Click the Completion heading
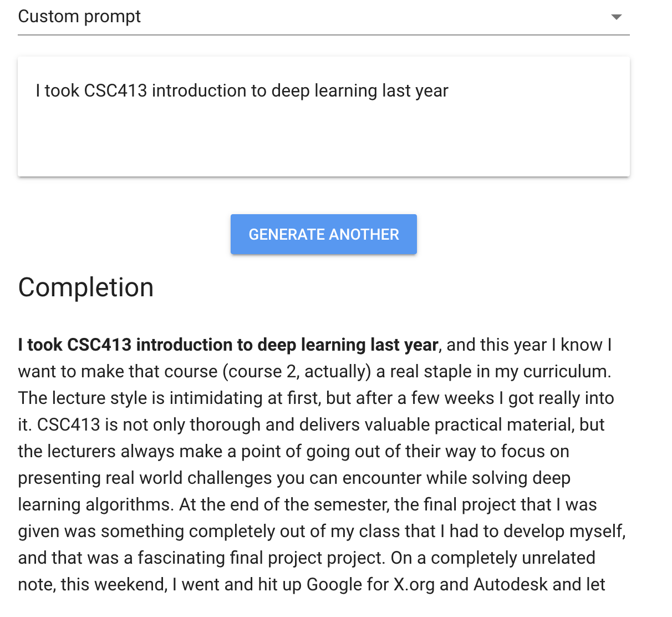This screenshot has width=672, height=617. (x=86, y=287)
